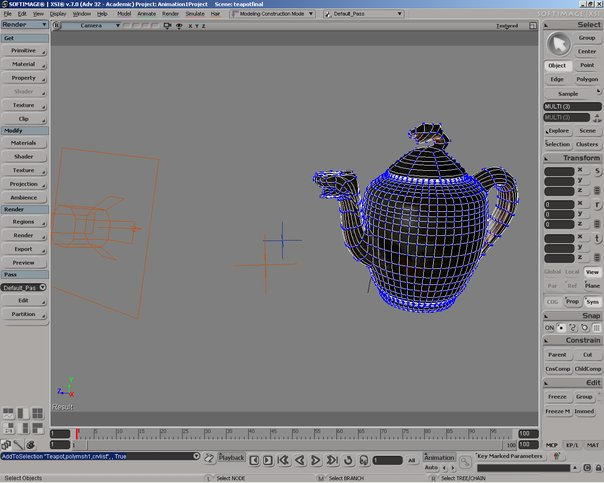Switch to the MCP tab
This screenshot has height=483, width=604.
[552, 445]
